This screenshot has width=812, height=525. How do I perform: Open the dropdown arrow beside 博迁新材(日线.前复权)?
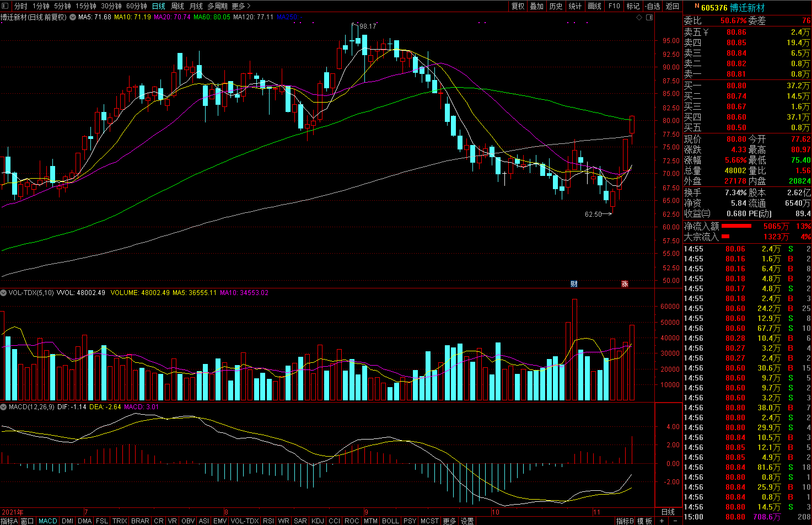(72, 17)
